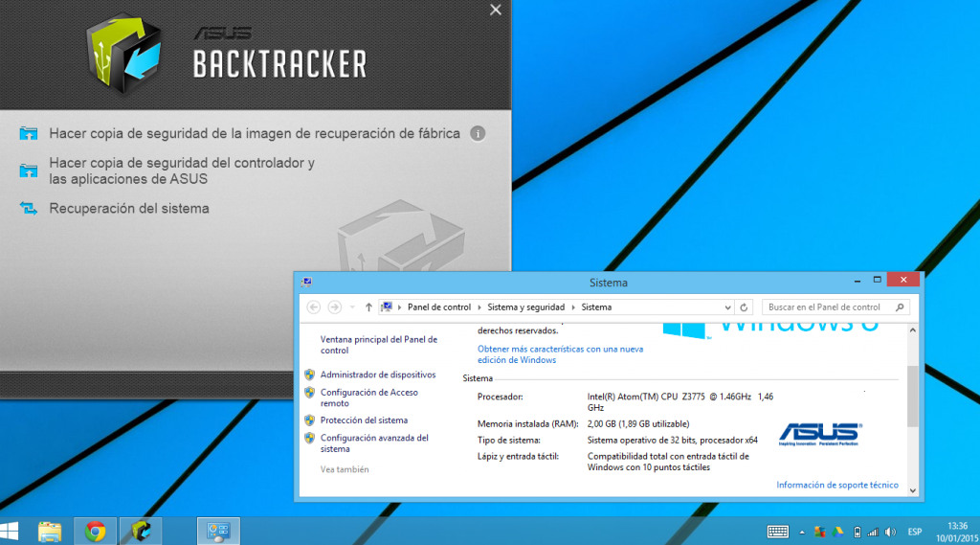Go up one level in Control Panel
This screenshot has height=545, width=980.
(368, 307)
